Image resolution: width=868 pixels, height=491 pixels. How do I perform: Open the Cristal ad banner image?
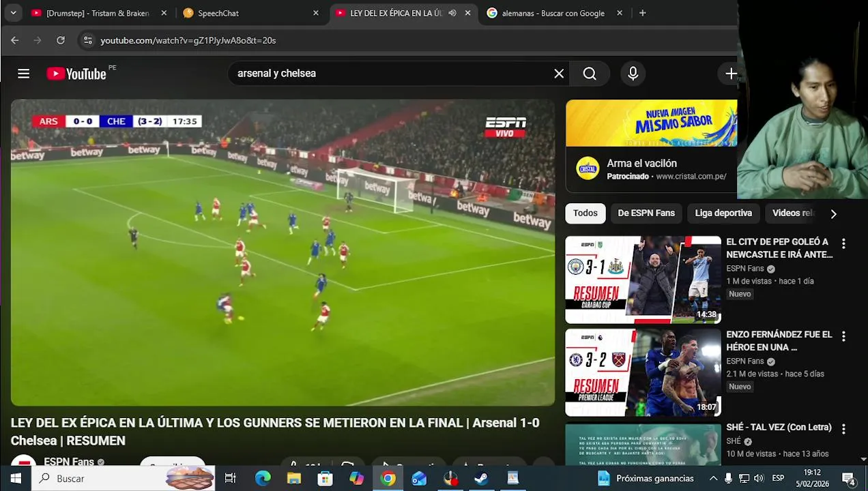click(651, 123)
